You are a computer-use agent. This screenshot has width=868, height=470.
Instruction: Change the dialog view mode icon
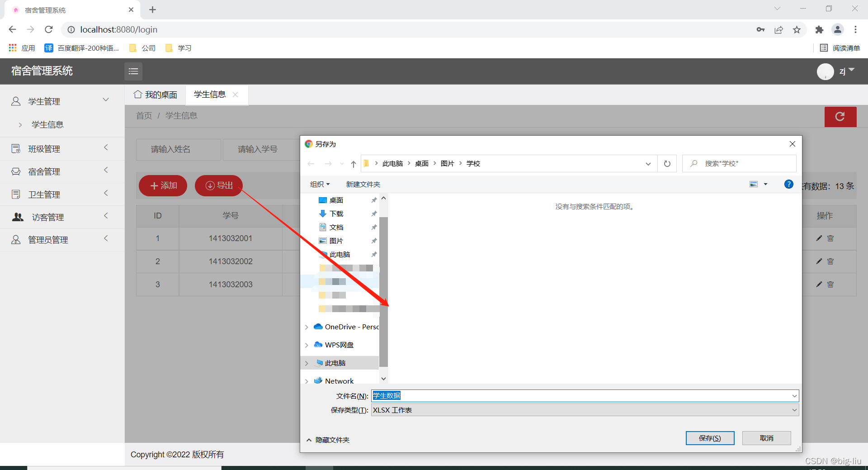click(x=754, y=184)
